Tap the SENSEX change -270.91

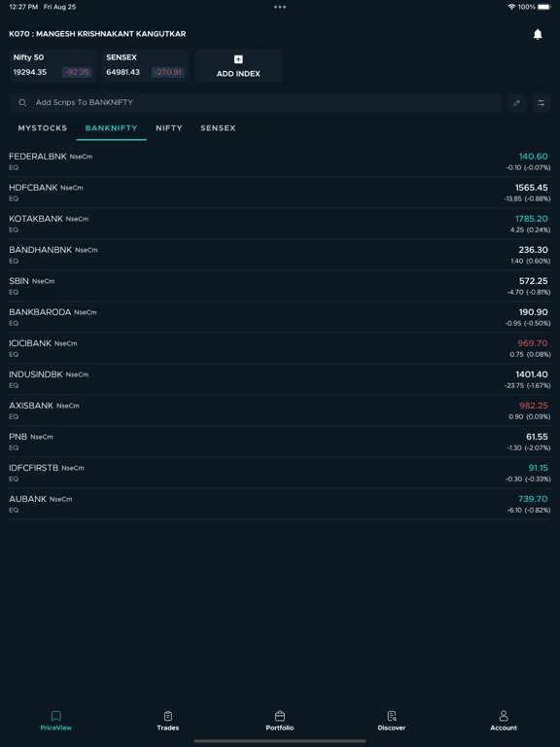click(168, 72)
